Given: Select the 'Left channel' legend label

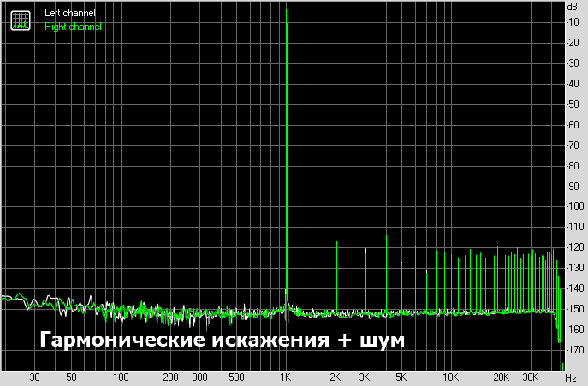Looking at the screenshot, I should (x=70, y=13).
